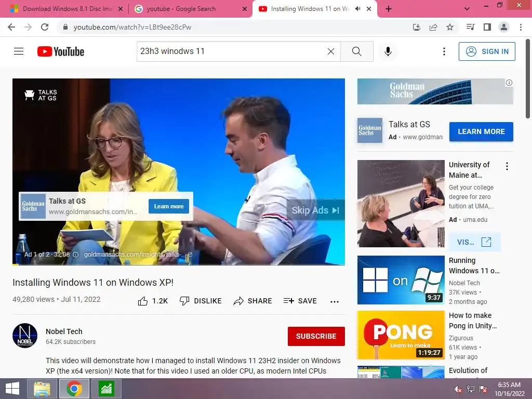Open options for University of Maine ad
This screenshot has width=532, height=399.
click(x=507, y=166)
